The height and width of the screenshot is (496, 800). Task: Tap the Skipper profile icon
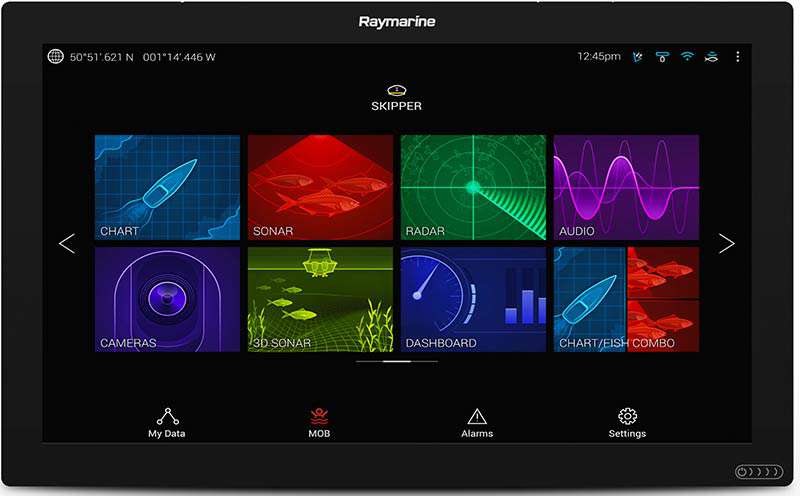pos(397,91)
